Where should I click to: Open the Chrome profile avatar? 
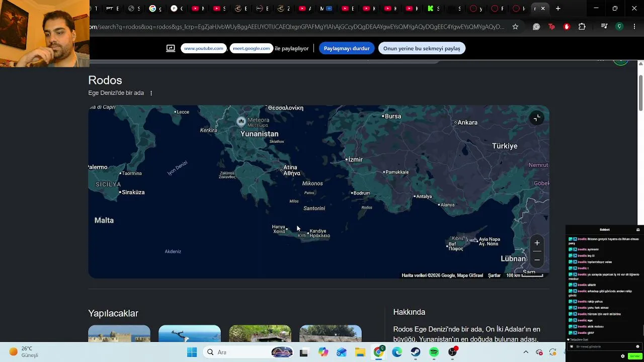(619, 27)
